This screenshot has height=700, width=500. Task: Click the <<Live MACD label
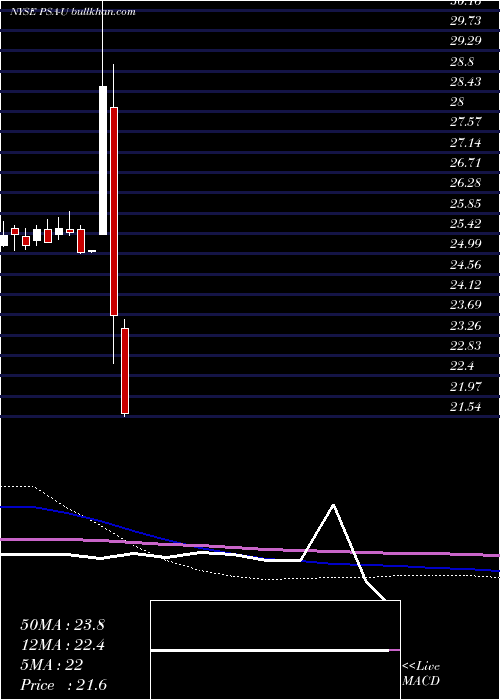point(421,674)
